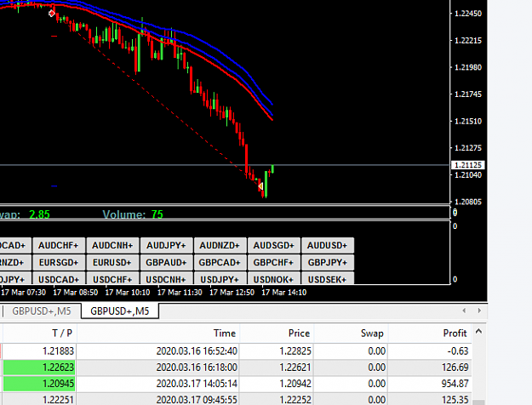This screenshot has width=532, height=405.
Task: Click the profit value 954.87
Action: 455,384
